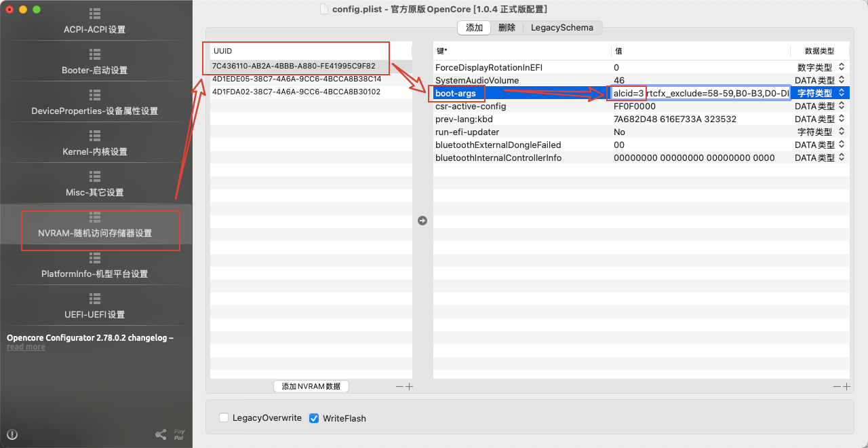The width and height of the screenshot is (868, 448).
Task: Switch to the LegacySchema tab
Action: (562, 28)
